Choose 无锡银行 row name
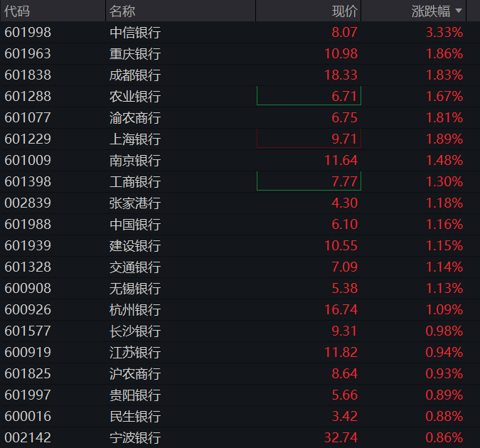Viewport: 480px width, 448px height. [135, 289]
